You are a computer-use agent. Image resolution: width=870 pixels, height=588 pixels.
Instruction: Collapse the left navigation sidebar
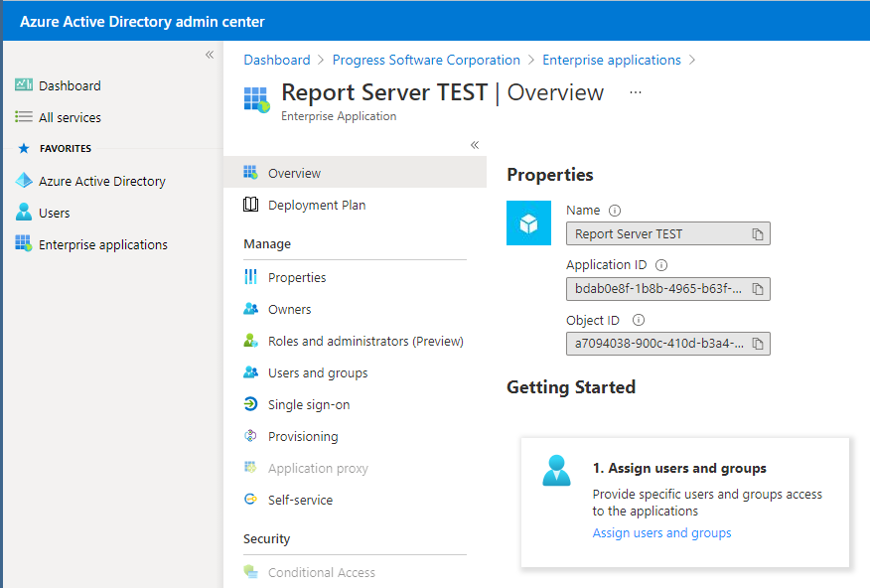coord(209,55)
